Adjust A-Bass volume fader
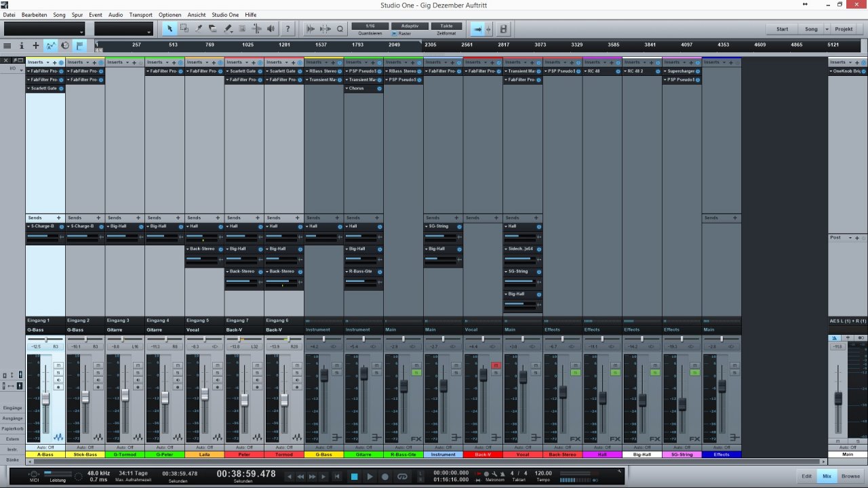The image size is (868, 488). (x=45, y=399)
